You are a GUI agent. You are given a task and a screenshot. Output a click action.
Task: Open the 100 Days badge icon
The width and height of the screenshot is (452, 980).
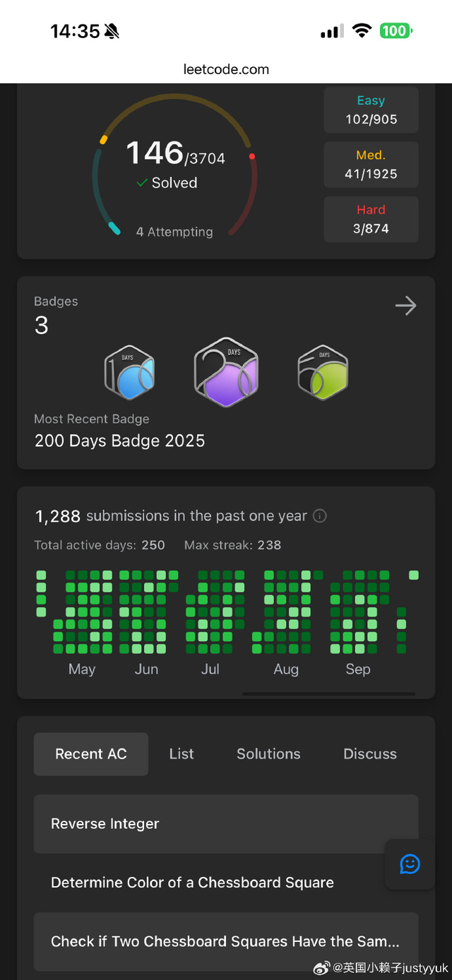pos(130,372)
